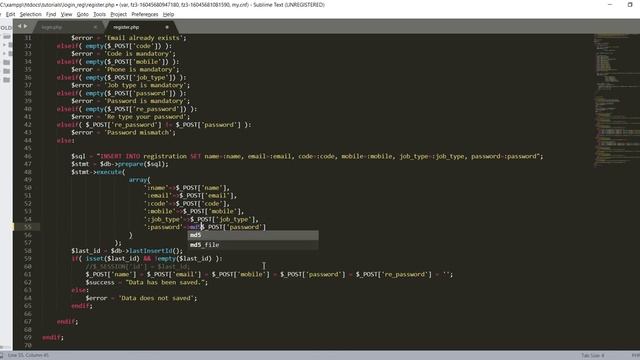640x360 pixels.
Task: Maximize the Sublime Text window
Action: tap(630, 5)
